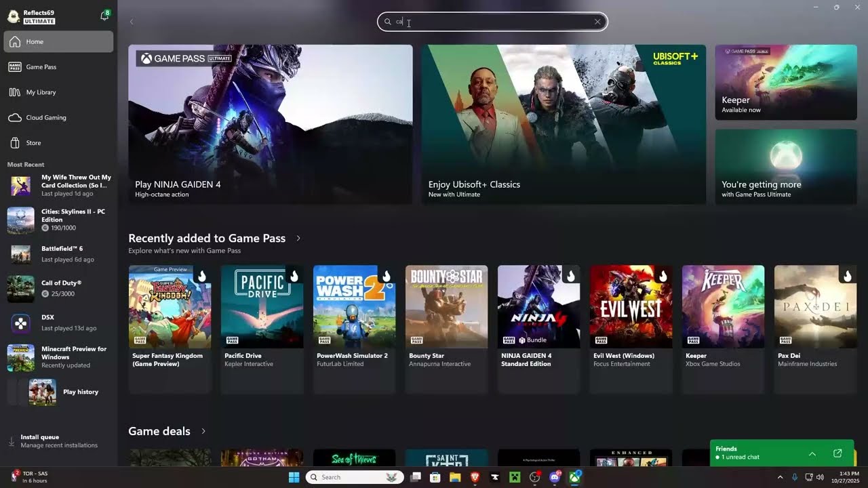Open Evil West (Windows) game card
Viewport: 868px width, 488px height.
pyautogui.click(x=631, y=329)
